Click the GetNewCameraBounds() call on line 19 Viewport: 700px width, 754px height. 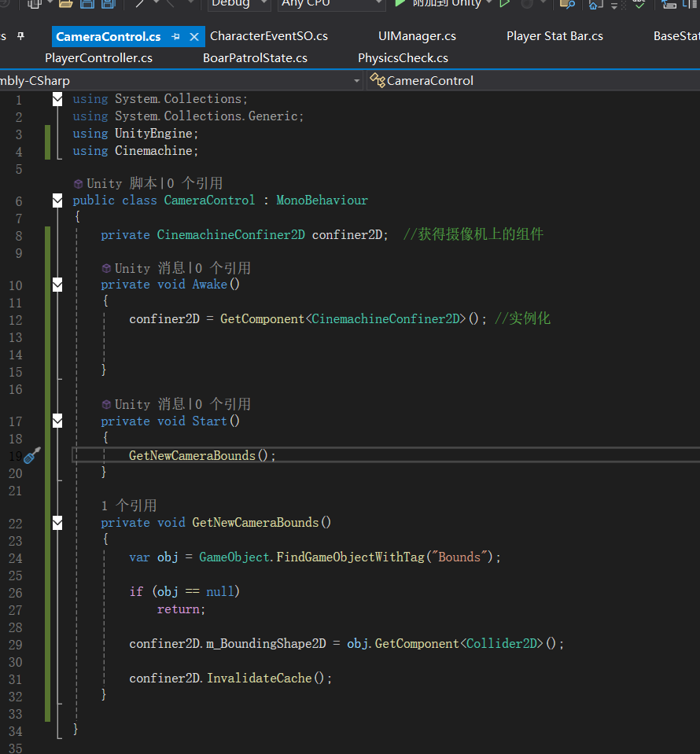[x=202, y=455]
